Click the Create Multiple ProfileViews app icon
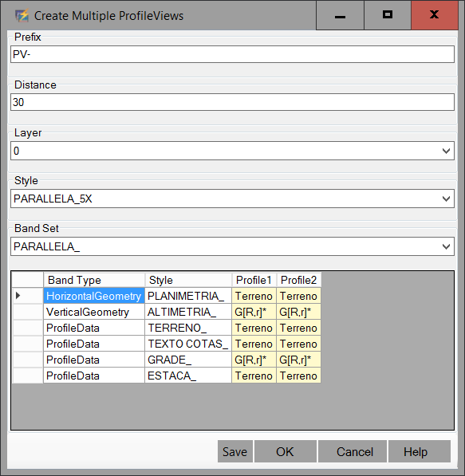This screenshot has width=465, height=476. [22, 16]
